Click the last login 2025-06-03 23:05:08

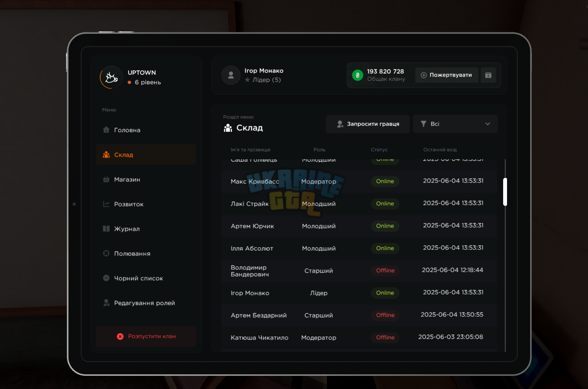451,337
